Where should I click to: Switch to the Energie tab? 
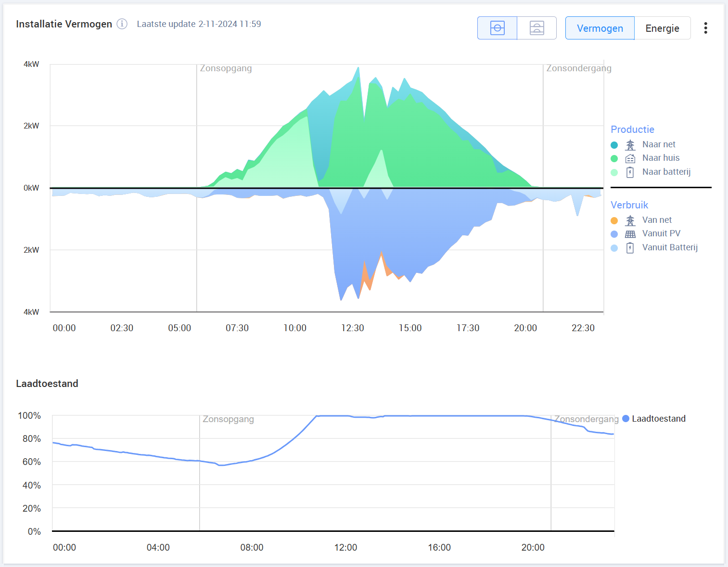click(662, 28)
